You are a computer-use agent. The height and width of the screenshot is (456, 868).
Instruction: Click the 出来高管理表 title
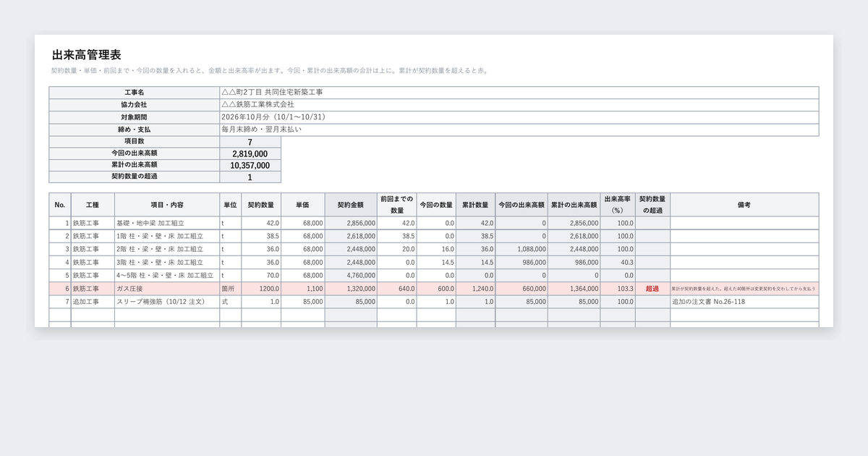pos(87,55)
